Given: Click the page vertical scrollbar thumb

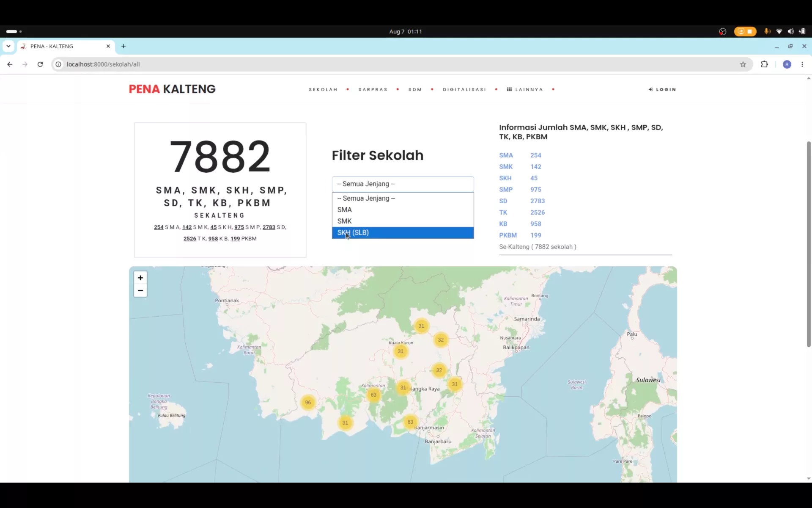Looking at the screenshot, I should pos(809,244).
